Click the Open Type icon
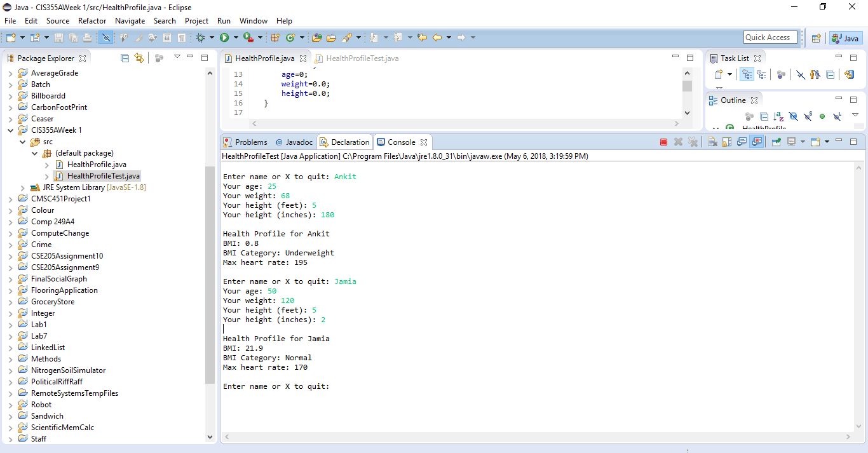 pyautogui.click(x=317, y=37)
